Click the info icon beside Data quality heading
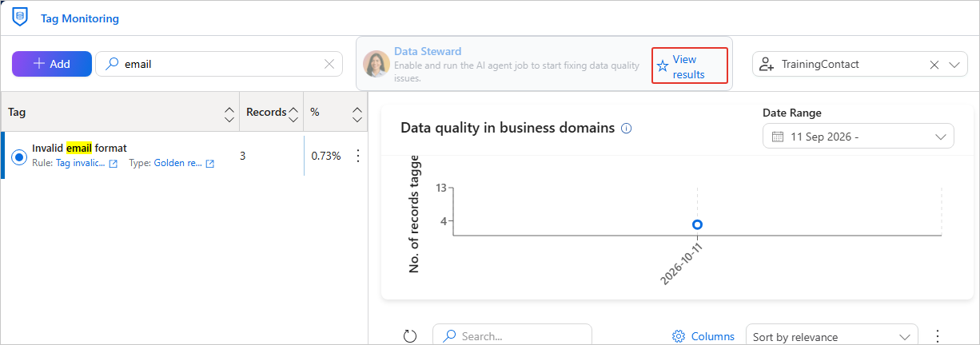The image size is (980, 345). pyautogui.click(x=627, y=128)
